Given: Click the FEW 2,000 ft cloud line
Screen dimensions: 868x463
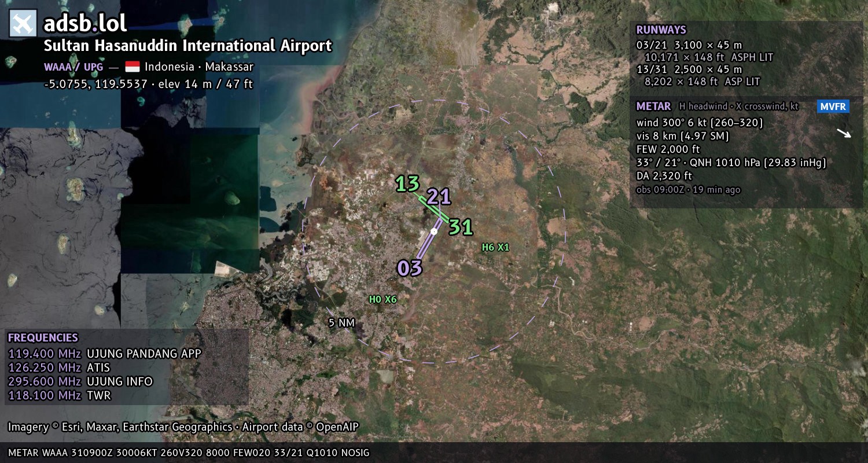Looking at the screenshot, I should click(x=668, y=149).
